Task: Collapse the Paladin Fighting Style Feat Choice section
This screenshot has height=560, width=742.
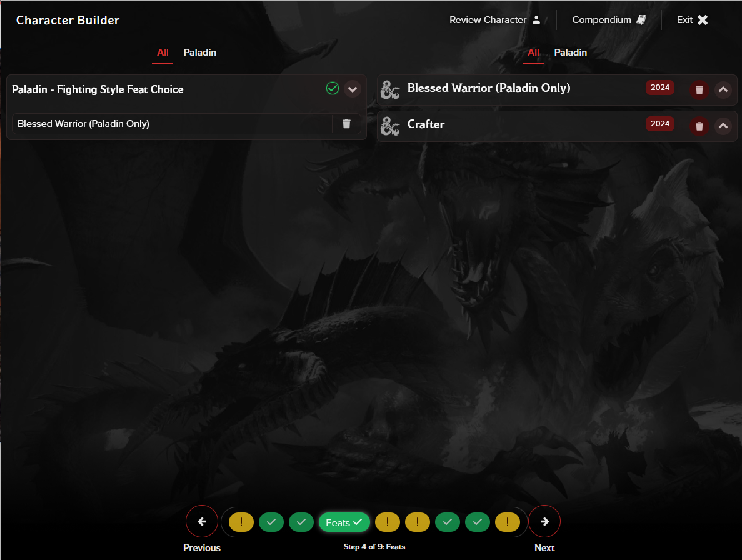Action: click(353, 89)
